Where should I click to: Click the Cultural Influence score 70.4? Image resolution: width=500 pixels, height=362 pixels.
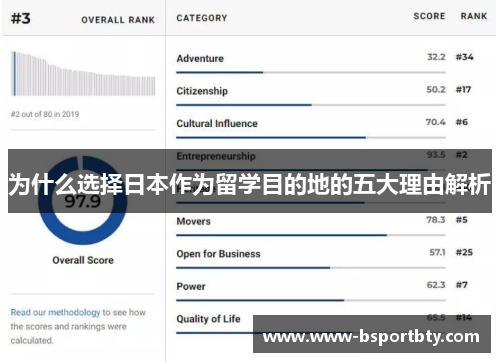[435, 122]
